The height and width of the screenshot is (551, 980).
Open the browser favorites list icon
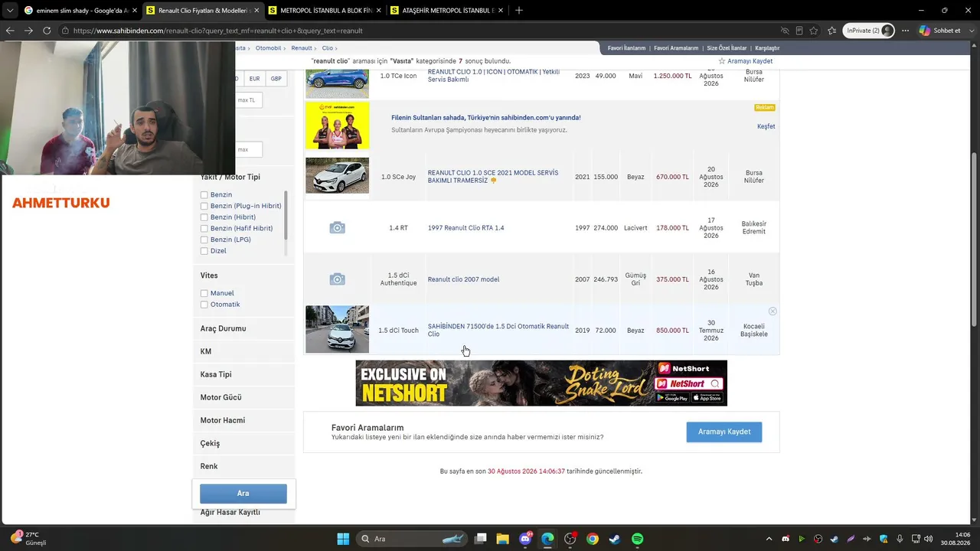831,31
